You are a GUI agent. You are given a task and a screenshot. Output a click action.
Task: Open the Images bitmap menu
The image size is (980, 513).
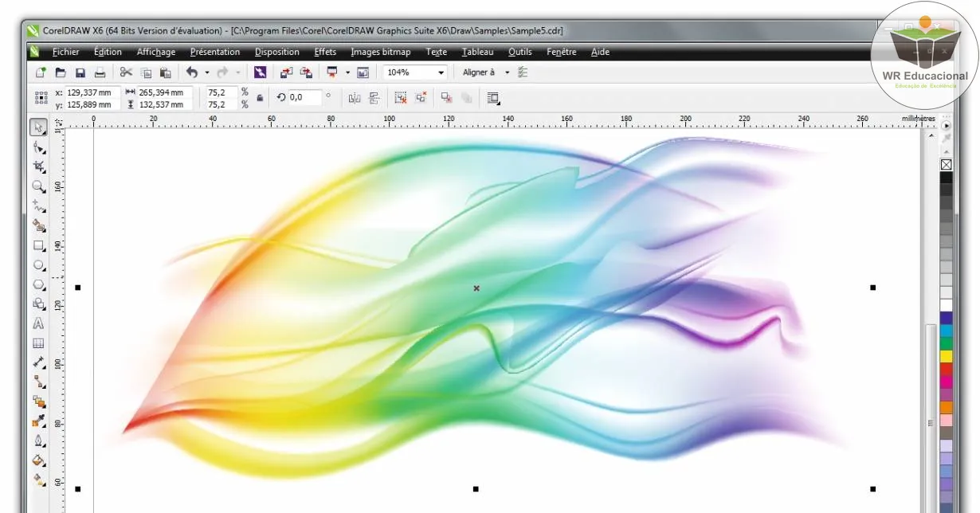380,52
